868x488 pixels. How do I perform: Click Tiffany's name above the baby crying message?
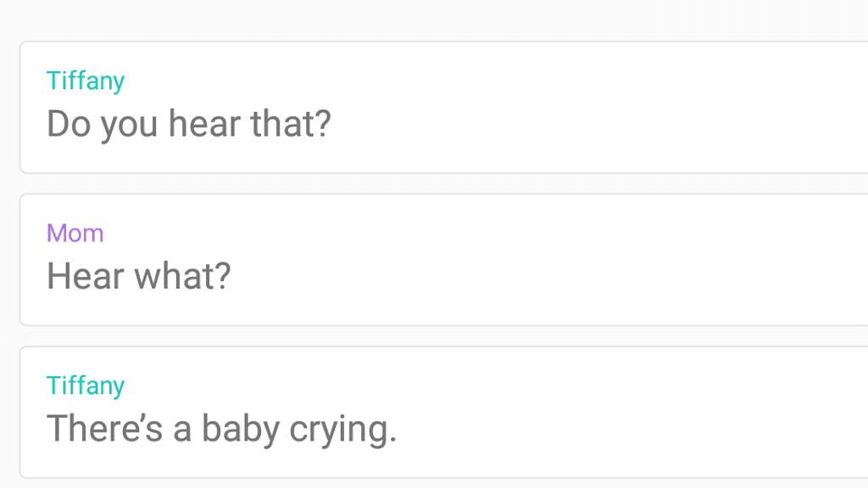click(86, 385)
